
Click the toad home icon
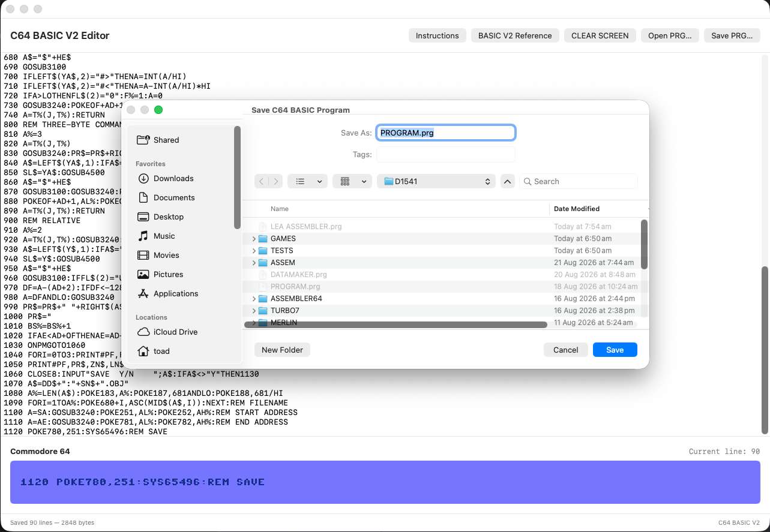tap(143, 351)
